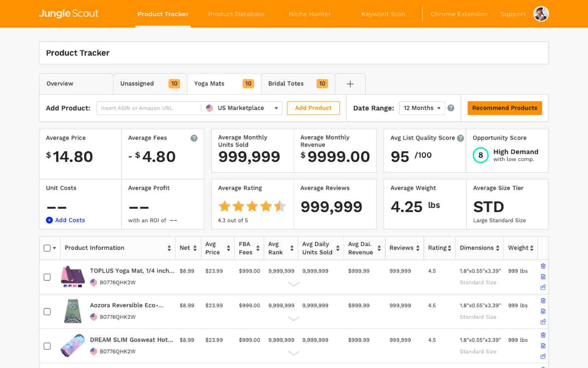This screenshot has height=368, width=588.
Task: Click the Average Rating star bar
Action: tap(252, 206)
